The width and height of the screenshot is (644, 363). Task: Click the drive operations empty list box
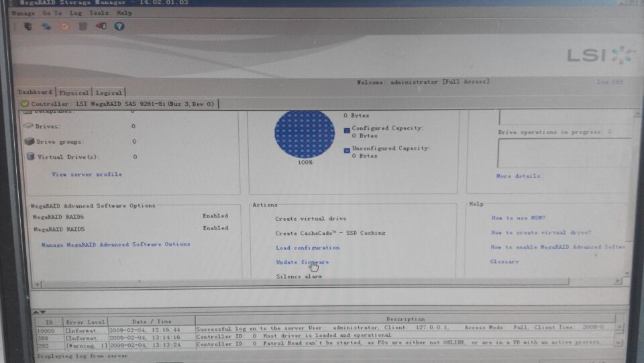564,153
